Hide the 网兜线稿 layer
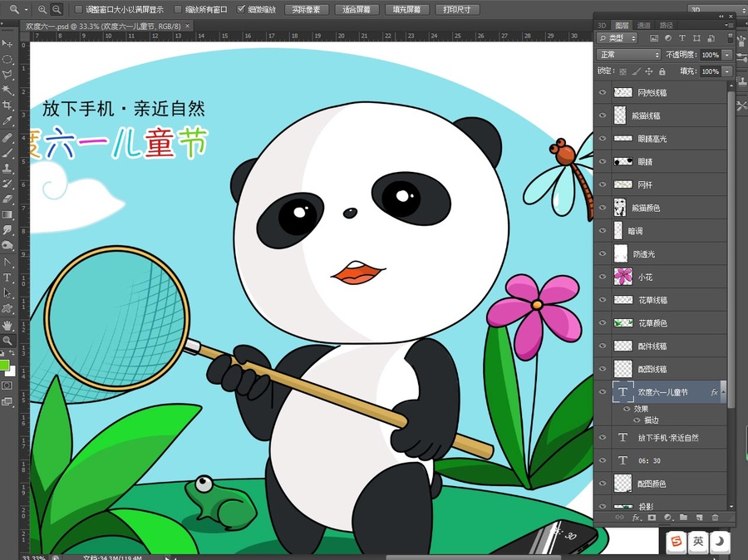The height and width of the screenshot is (560, 748). point(603,92)
